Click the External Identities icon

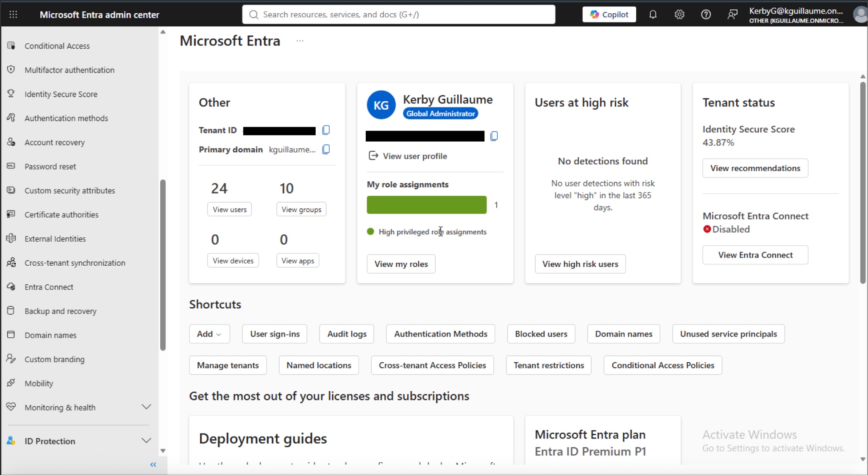[11, 239]
